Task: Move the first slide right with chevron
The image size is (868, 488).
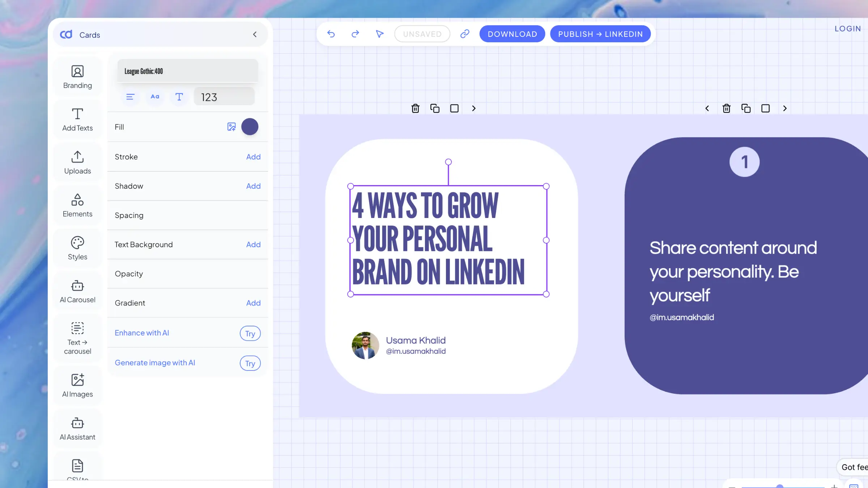Action: pos(474,108)
